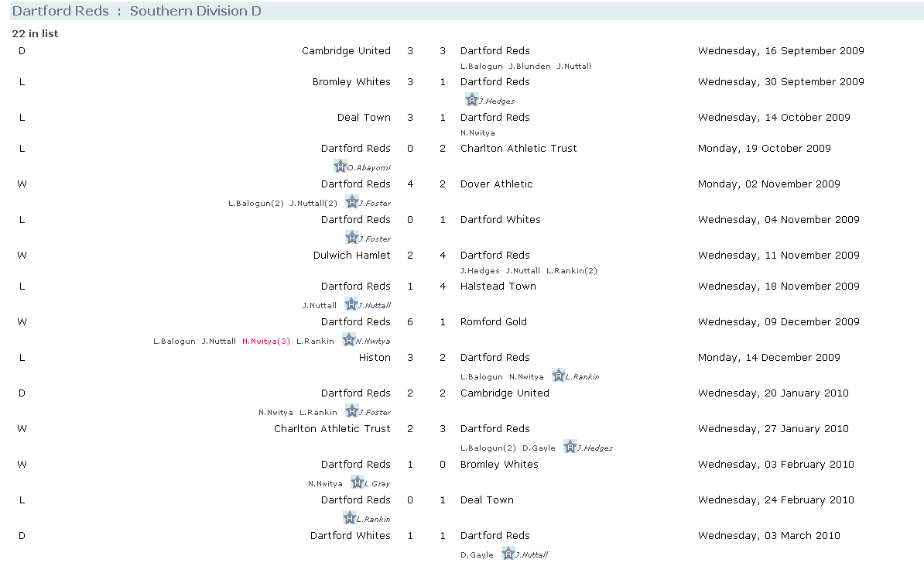This screenshot has width=924, height=563.
Task: Click the date Wednesday, 27 January 2010
Action: click(773, 428)
